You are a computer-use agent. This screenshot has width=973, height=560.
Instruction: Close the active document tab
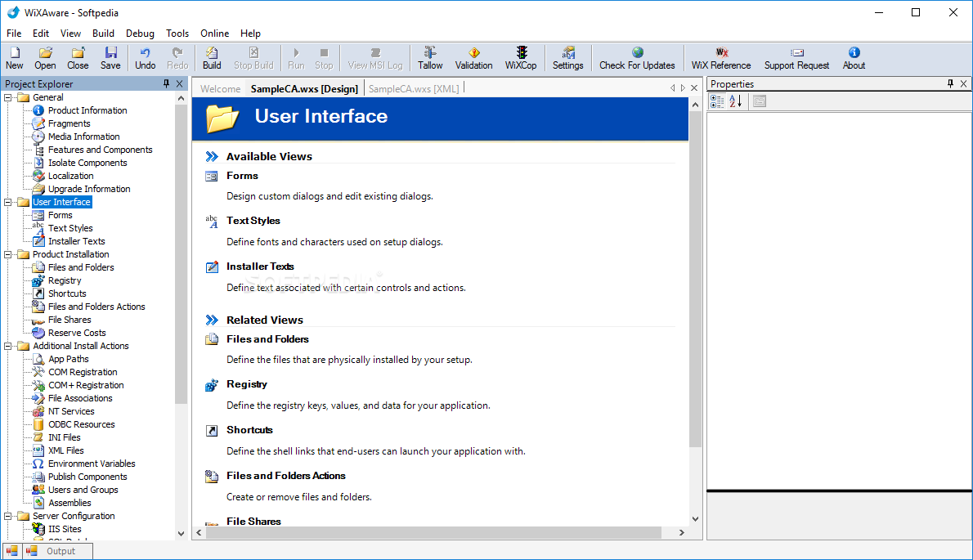(694, 88)
